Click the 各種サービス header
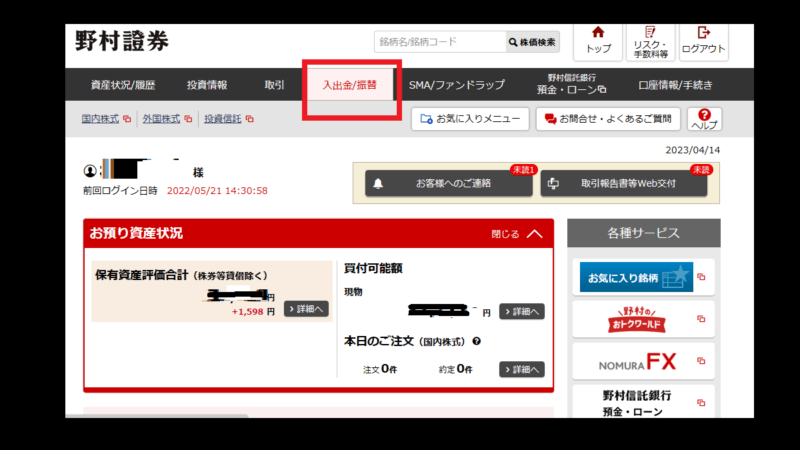Image resolution: width=800 pixels, height=450 pixels. (643, 233)
